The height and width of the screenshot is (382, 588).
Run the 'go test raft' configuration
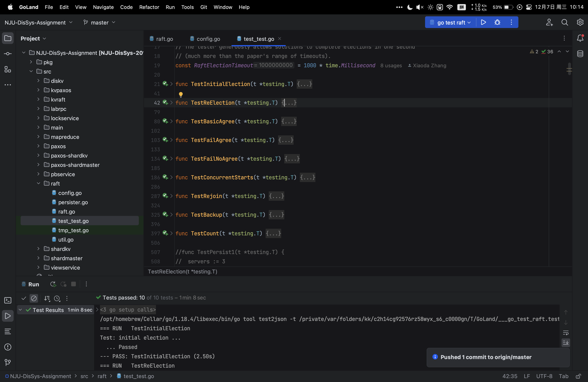(x=483, y=22)
